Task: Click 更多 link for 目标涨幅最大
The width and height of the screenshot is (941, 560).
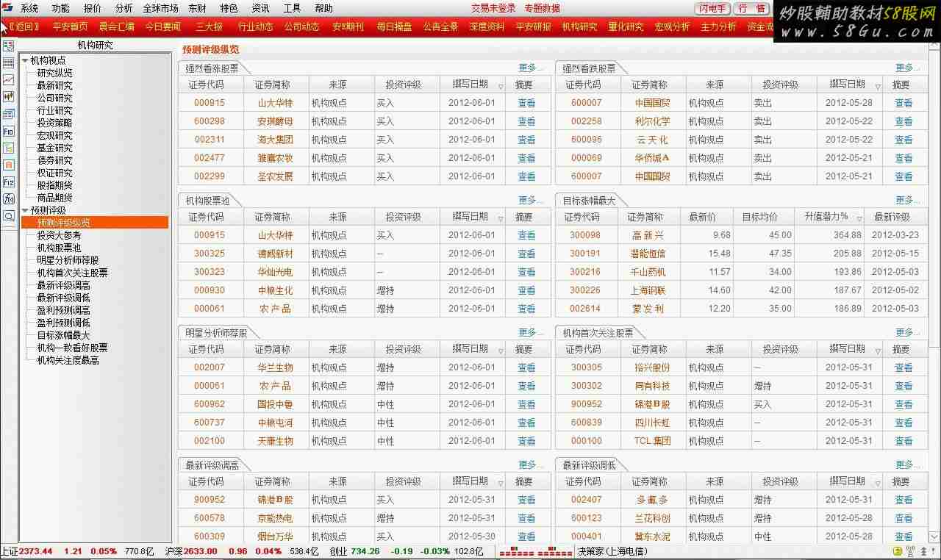Action: (x=908, y=200)
